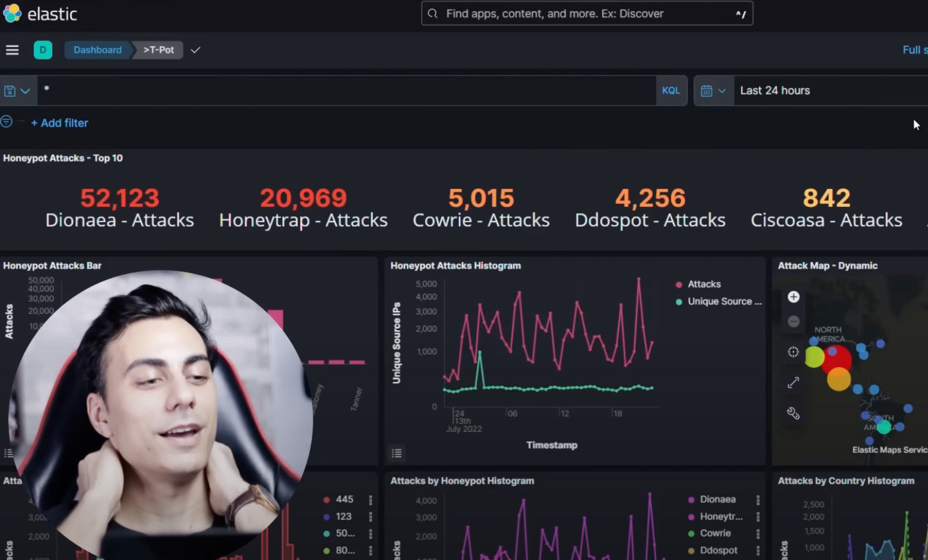Select the >T-Pot breadcrumb
Image resolution: width=928 pixels, height=560 pixels.
pyautogui.click(x=158, y=50)
